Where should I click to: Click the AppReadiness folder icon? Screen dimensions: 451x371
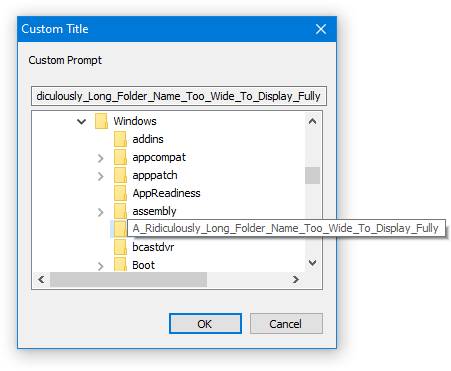pos(120,193)
